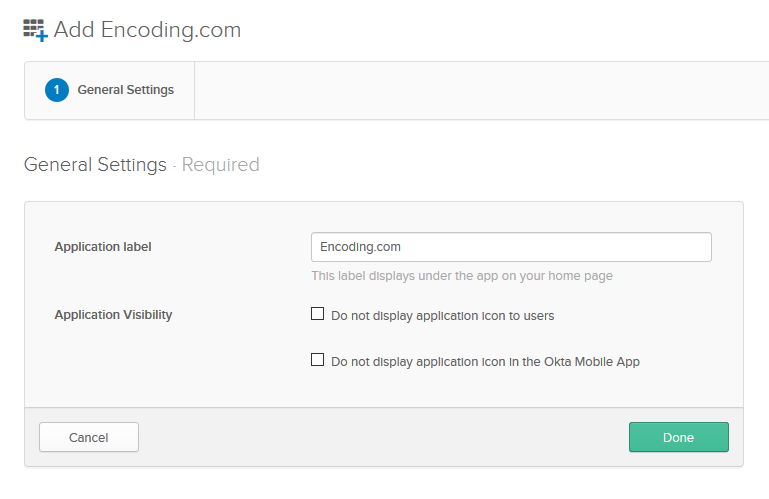769x499 pixels.
Task: Focus the Application label input field
Action: point(511,247)
